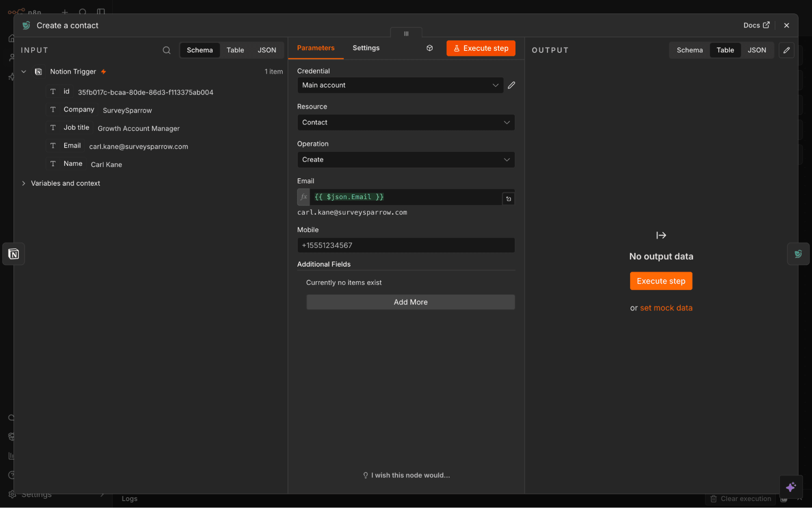Viewport: 812px width, 508px height.
Task: Click the Add More button
Action: pos(410,302)
